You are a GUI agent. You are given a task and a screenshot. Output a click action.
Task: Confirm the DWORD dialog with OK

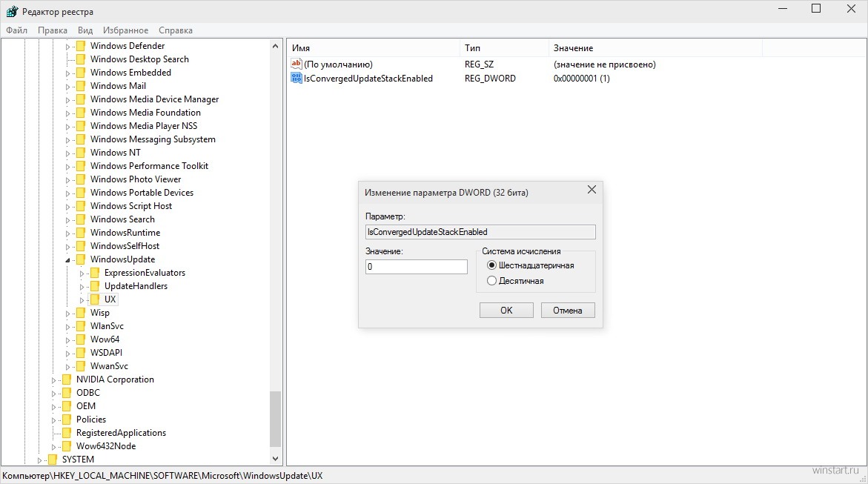tap(506, 310)
